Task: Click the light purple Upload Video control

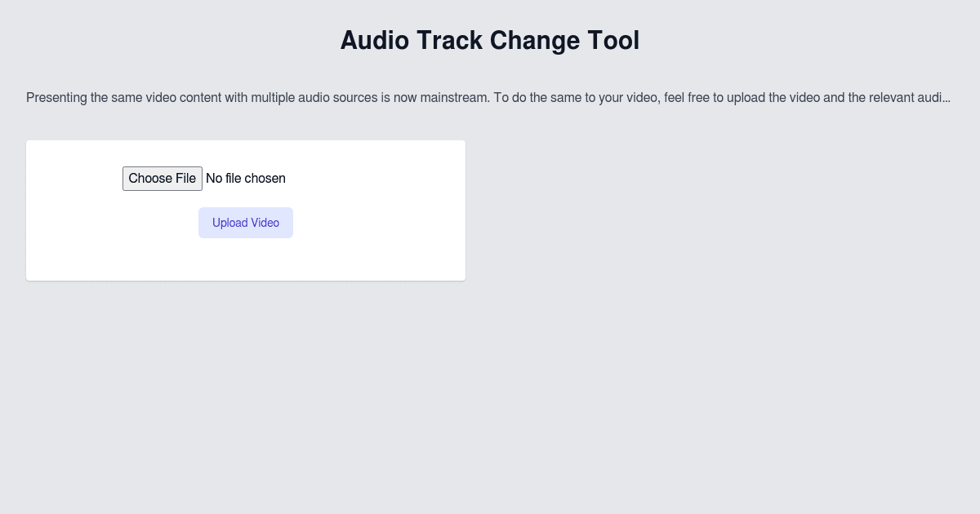Action: click(245, 222)
